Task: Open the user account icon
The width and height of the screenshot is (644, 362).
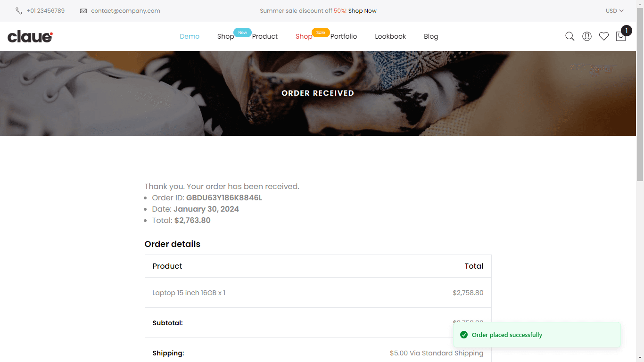Action: pyautogui.click(x=587, y=36)
